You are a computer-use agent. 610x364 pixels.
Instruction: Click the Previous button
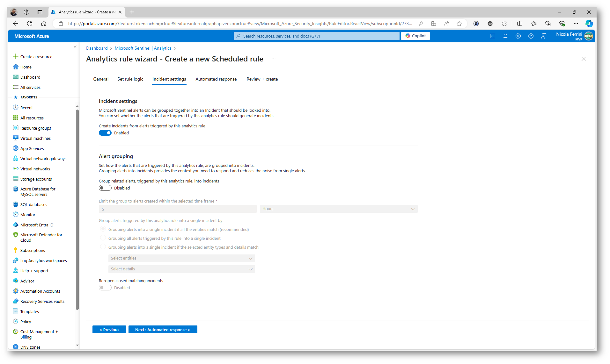tap(109, 330)
